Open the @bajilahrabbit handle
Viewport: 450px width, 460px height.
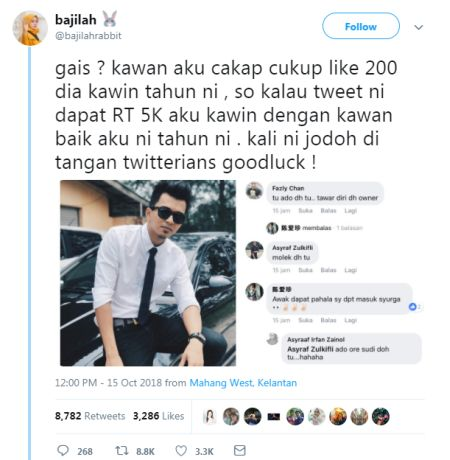88,36
